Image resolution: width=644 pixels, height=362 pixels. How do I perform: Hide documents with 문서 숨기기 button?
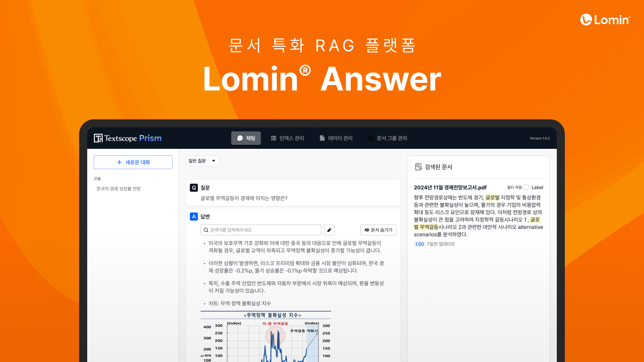378,230
